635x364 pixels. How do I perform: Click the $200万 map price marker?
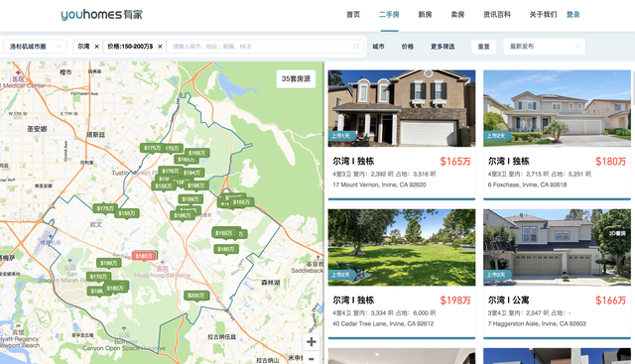(x=196, y=296)
